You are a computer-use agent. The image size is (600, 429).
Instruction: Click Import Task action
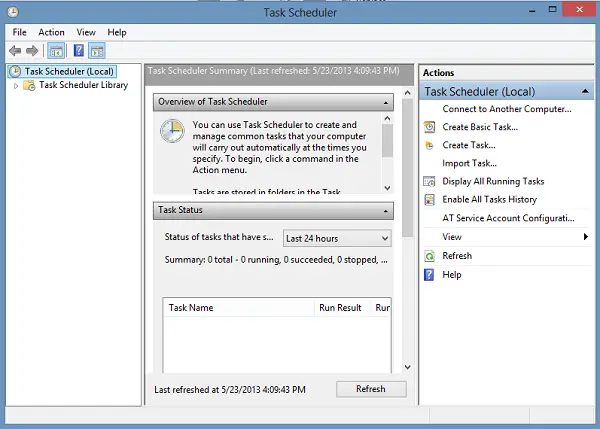[x=470, y=163]
